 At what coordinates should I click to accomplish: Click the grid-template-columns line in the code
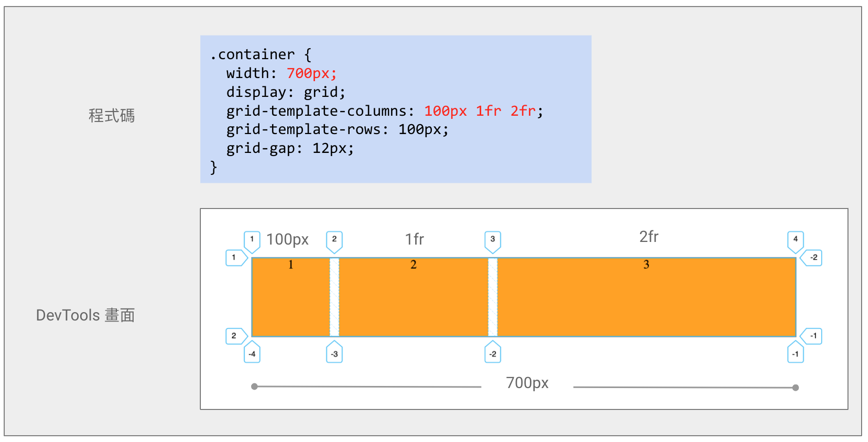pos(384,111)
